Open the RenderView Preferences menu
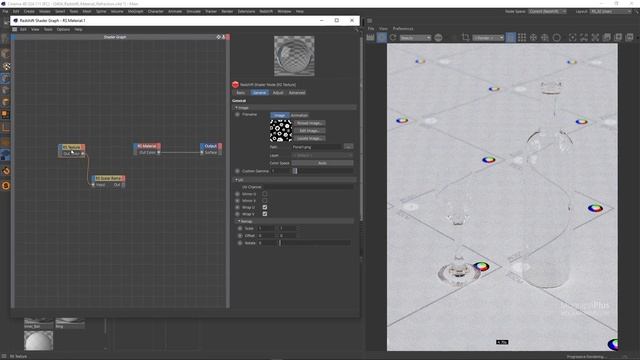 (x=403, y=29)
